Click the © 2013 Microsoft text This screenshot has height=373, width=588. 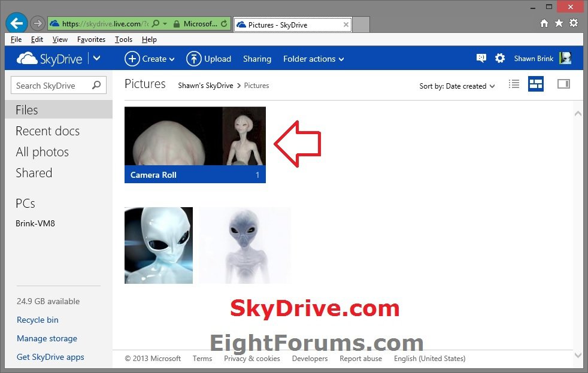point(153,359)
